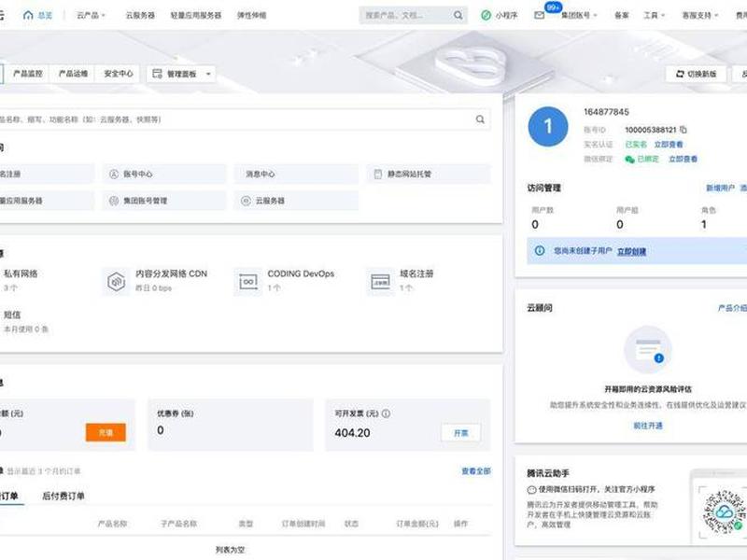Switch to the 产品运维 tab
Screen dimensions: 747x560
point(73,74)
